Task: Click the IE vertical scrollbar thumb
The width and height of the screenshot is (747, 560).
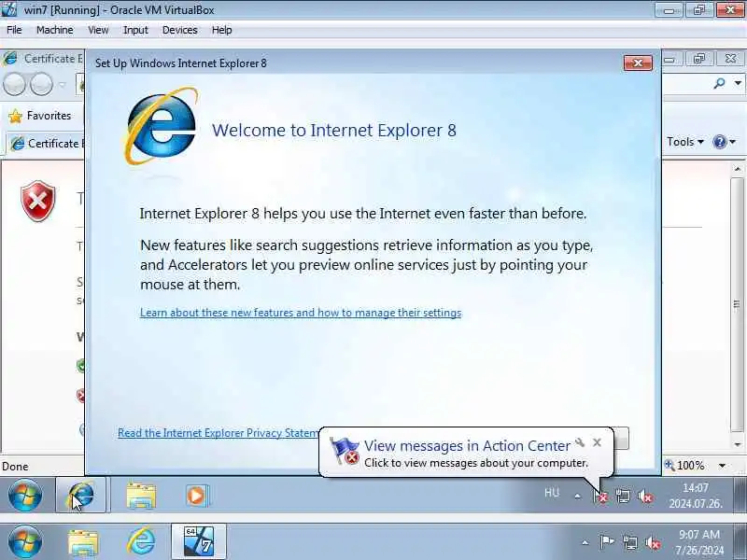Action: point(737,304)
